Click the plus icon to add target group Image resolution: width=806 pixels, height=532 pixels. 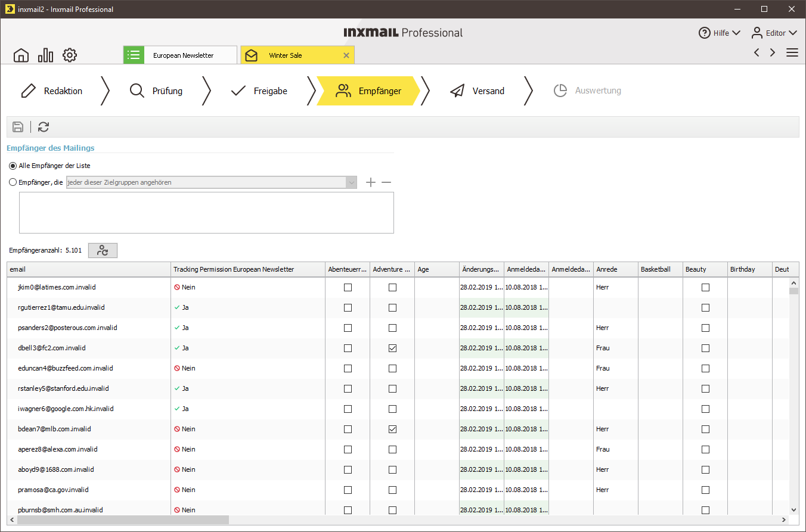(x=371, y=182)
